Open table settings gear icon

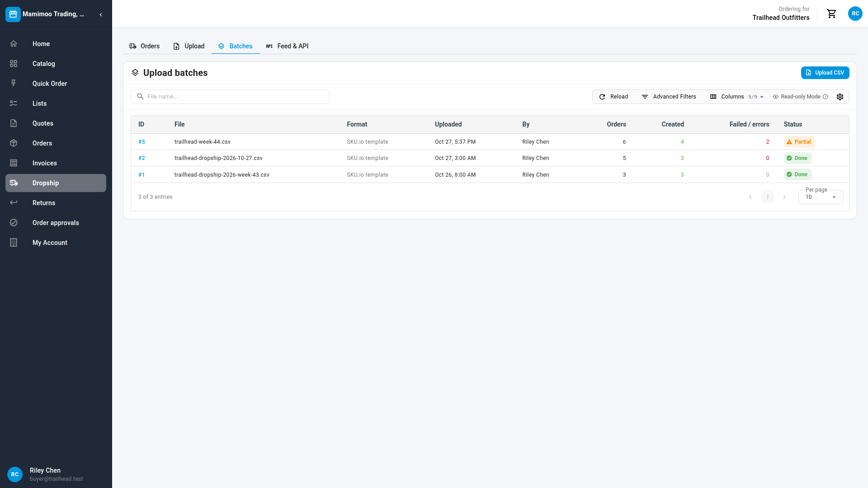pyautogui.click(x=840, y=97)
